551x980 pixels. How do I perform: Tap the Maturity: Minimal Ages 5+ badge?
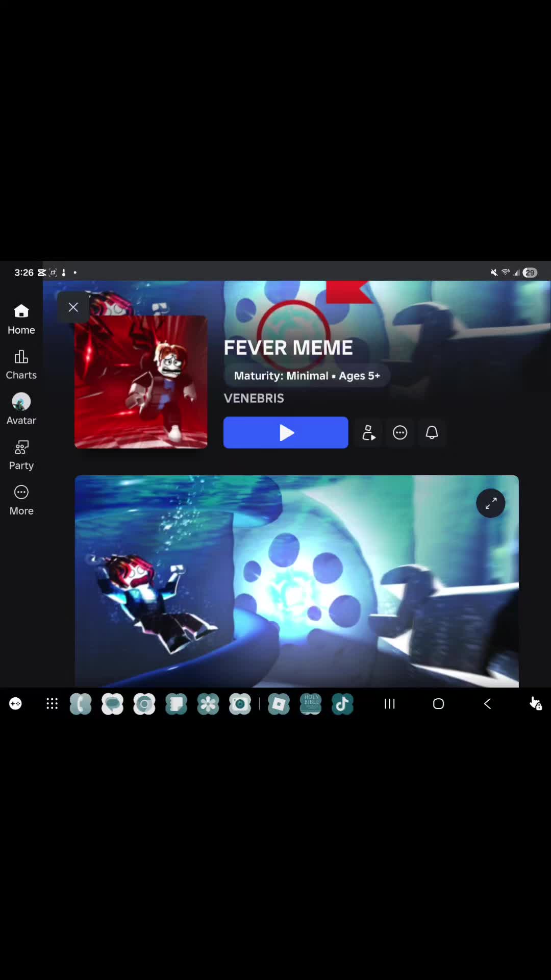coord(307,376)
